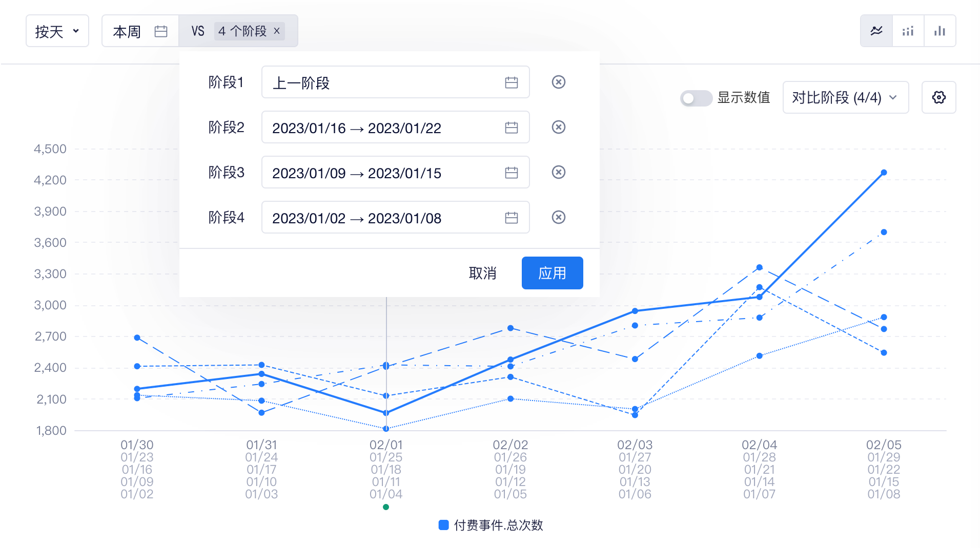Viewport: 980px width, 548px height.
Task: Click the VS comparison label
Action: (x=198, y=31)
